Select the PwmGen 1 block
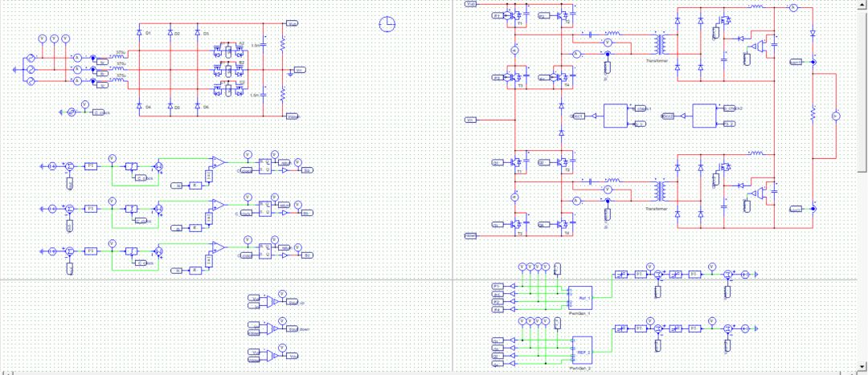Image resolution: width=868 pixels, height=375 pixels. click(x=580, y=298)
